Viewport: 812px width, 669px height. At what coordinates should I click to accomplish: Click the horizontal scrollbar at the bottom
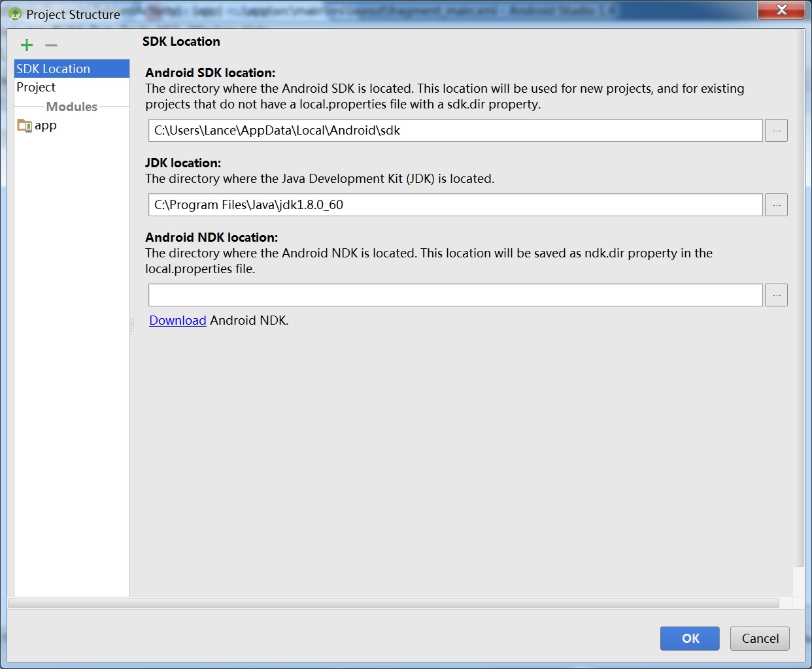click(x=394, y=603)
